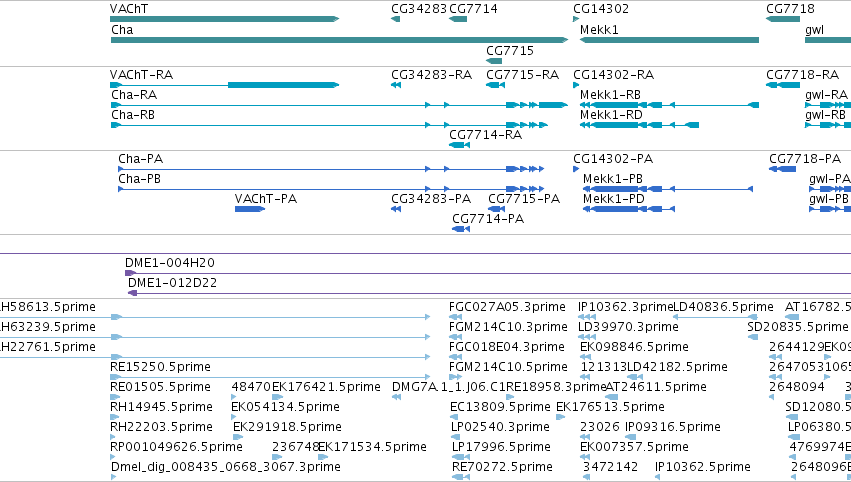Click the CG7715-RA transcript label
This screenshot has height=482, width=851.
click(x=523, y=74)
